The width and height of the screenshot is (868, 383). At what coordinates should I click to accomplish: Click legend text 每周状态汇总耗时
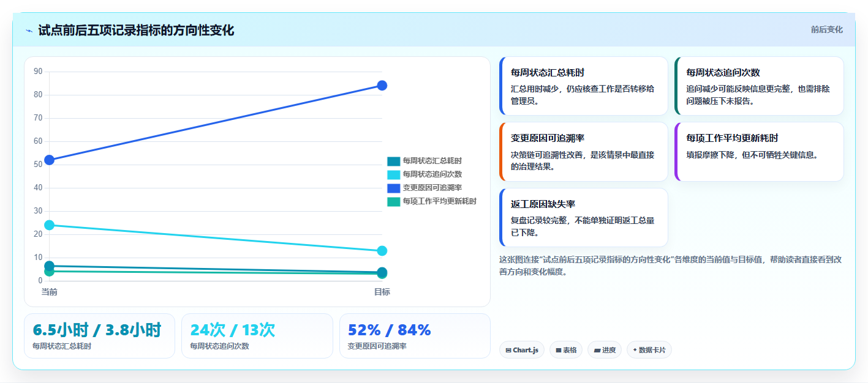[x=432, y=161]
